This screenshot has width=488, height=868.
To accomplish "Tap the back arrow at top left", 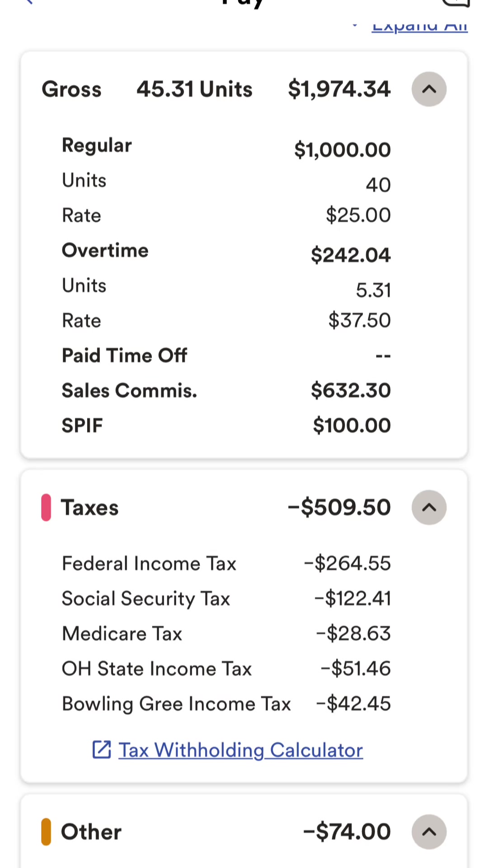I will click(x=29, y=2).
